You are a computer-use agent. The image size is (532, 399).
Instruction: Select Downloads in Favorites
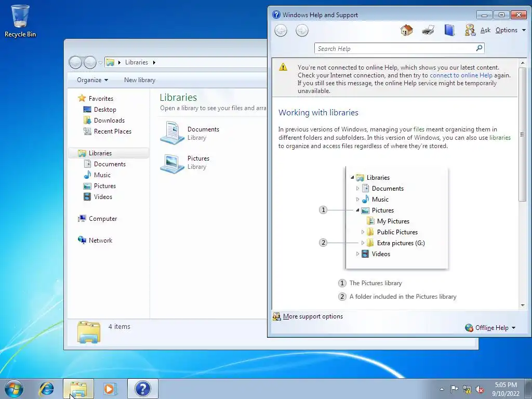109,121
